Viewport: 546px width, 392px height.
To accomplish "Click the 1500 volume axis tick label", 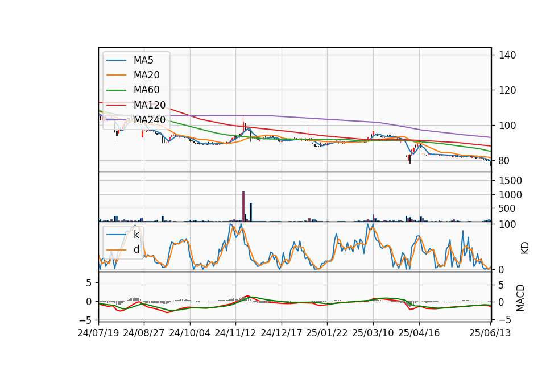I will click(511, 181).
